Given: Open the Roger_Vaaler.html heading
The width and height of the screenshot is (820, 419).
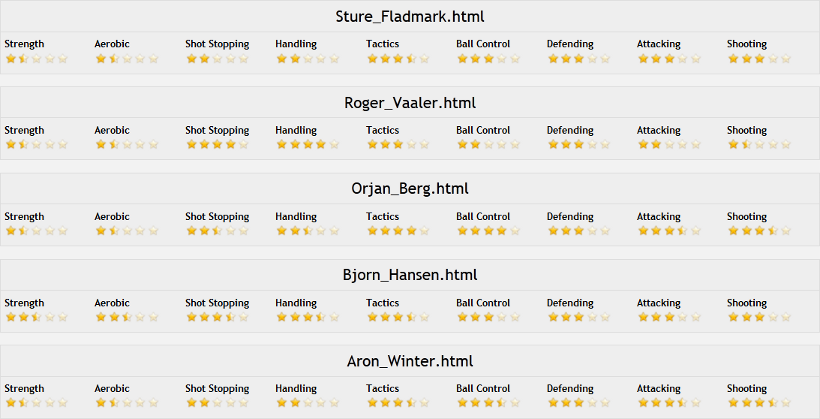Looking at the screenshot, I should (x=410, y=103).
